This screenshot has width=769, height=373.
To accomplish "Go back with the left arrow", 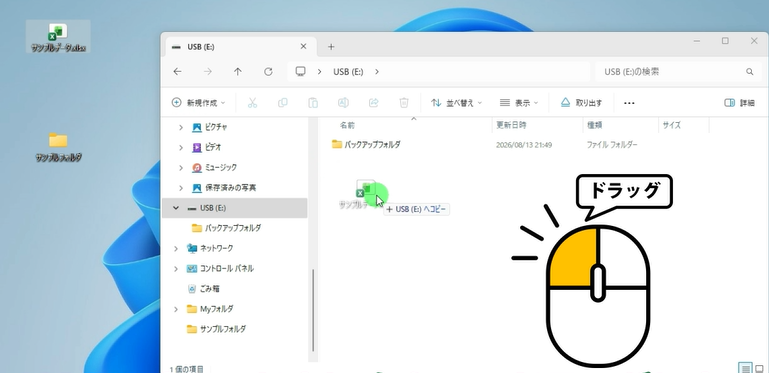I will (x=178, y=72).
